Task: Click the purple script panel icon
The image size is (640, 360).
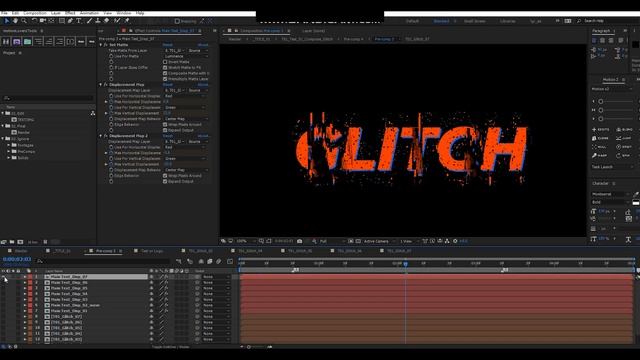Action: [17, 41]
